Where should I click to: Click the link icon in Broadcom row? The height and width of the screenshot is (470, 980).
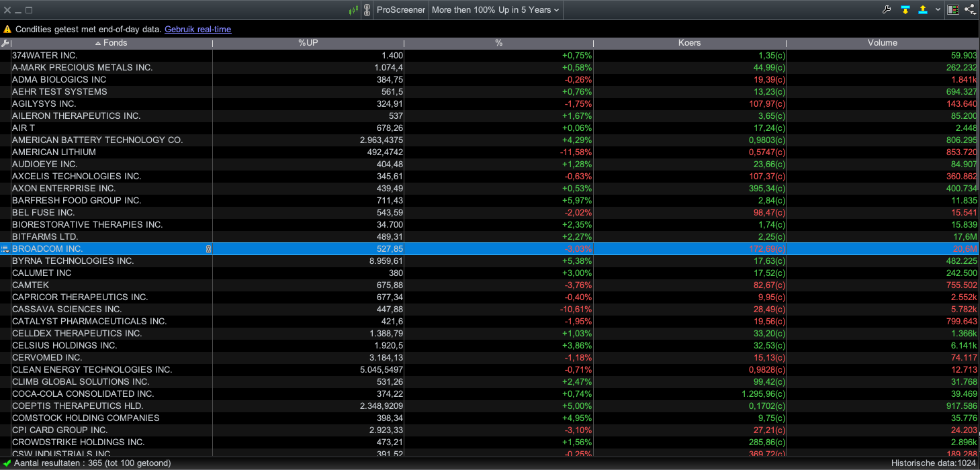click(x=208, y=249)
